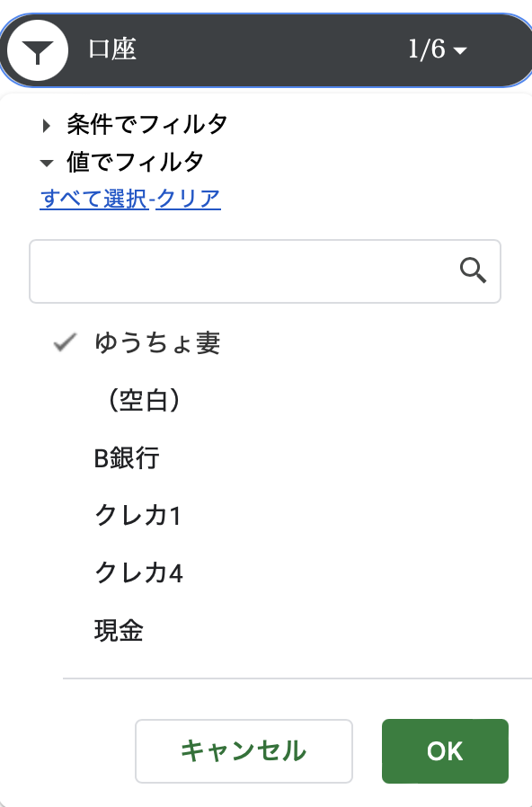Image resolution: width=532 pixels, height=807 pixels.
Task: Click the すべて選択 link
Action: click(x=94, y=200)
